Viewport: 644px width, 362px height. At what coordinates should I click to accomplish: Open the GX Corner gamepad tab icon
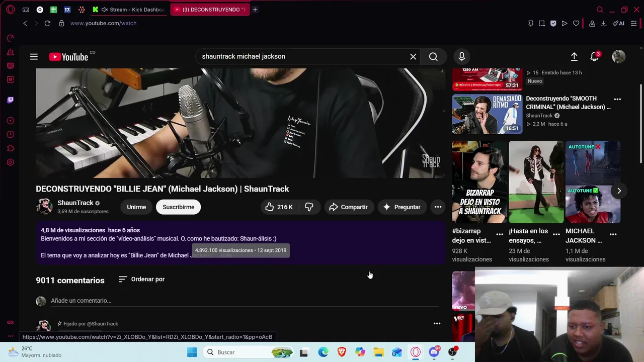click(x=26, y=10)
